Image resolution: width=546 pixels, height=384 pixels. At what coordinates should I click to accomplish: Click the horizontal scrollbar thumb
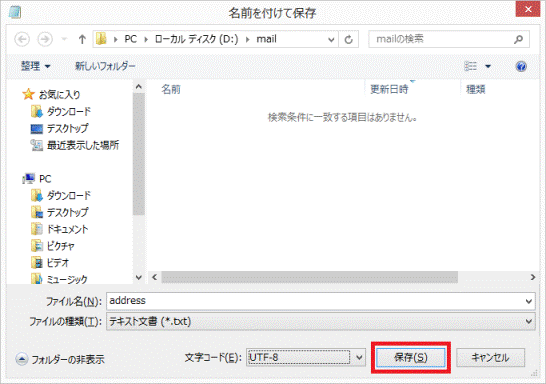[x=310, y=277]
